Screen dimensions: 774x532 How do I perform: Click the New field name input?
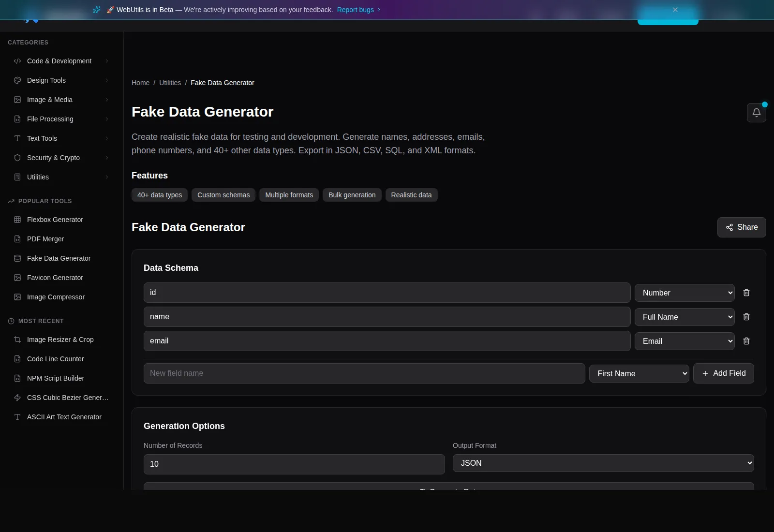tap(364, 373)
